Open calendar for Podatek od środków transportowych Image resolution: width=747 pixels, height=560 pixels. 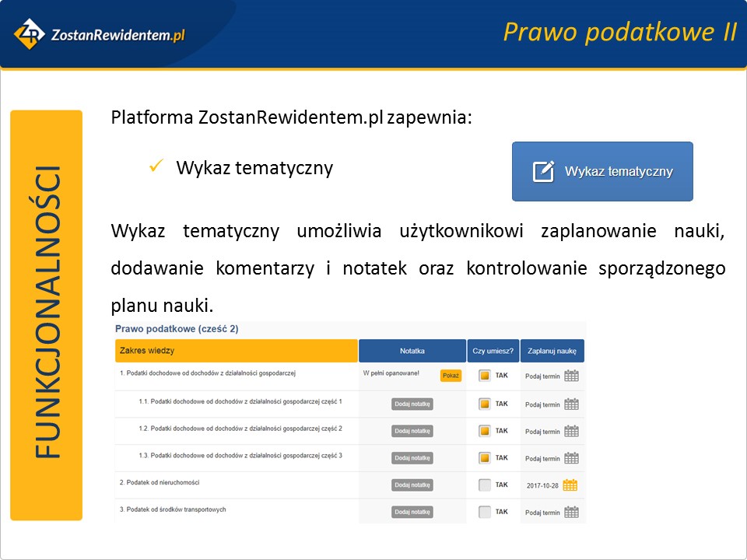coord(571,512)
